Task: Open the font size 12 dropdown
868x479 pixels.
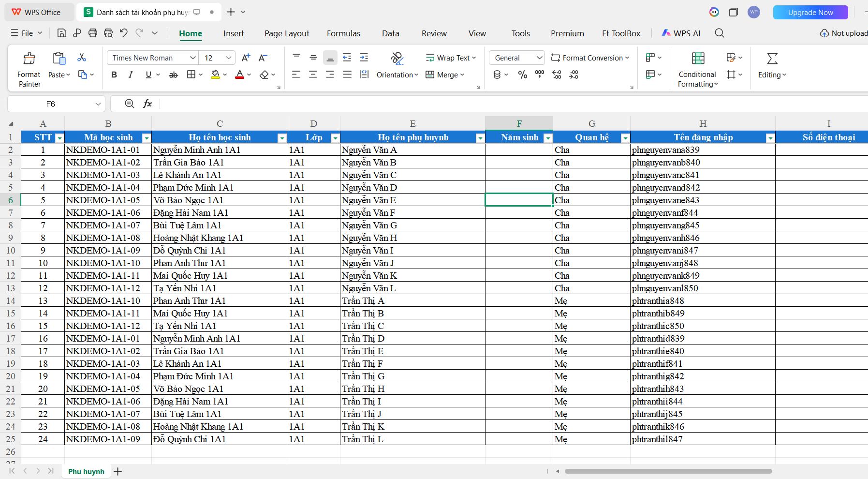Action: [229, 58]
